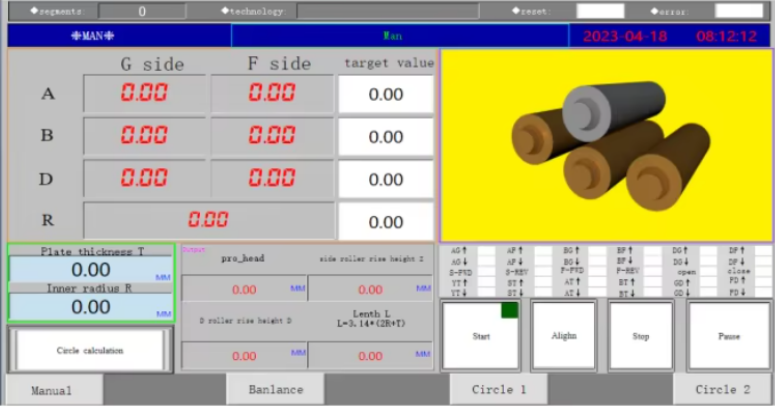This screenshot has width=775, height=407.
Task: Click the YT down indicator box
Action: (x=486, y=292)
